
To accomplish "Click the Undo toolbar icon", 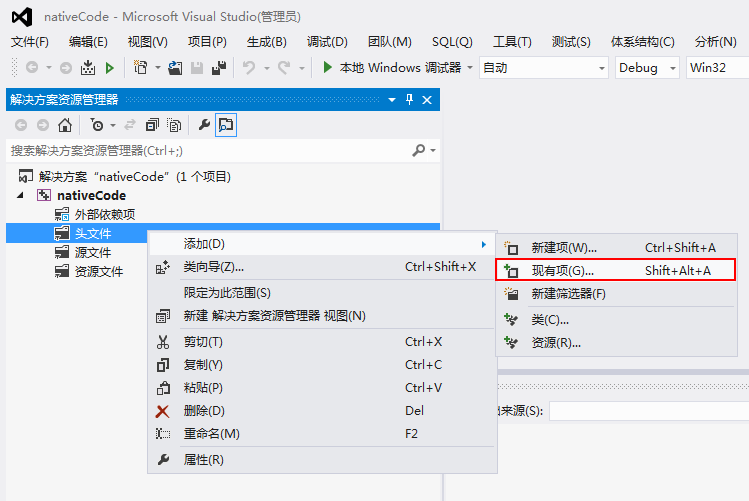I will tap(249, 68).
